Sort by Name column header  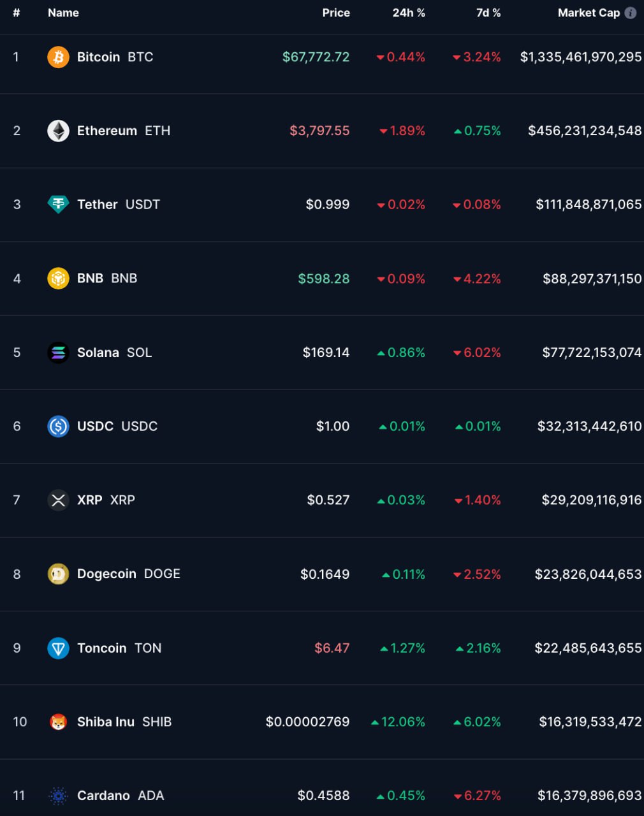(63, 13)
